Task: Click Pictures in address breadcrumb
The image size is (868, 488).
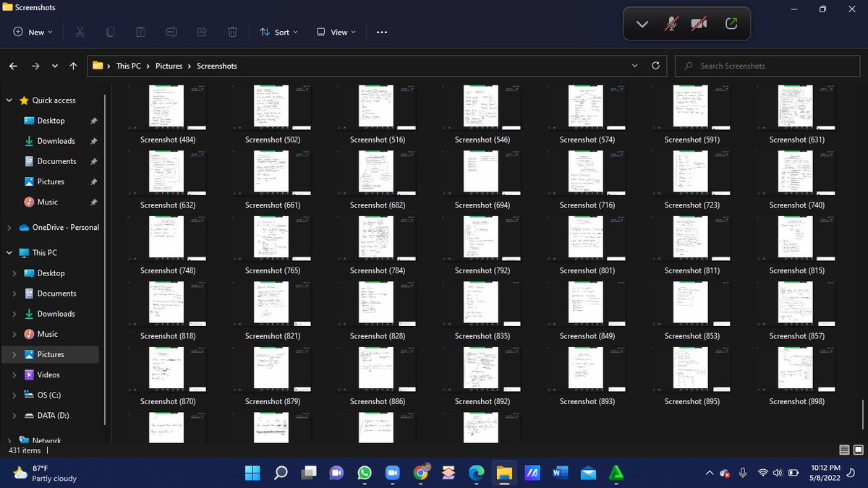Action: click(169, 66)
